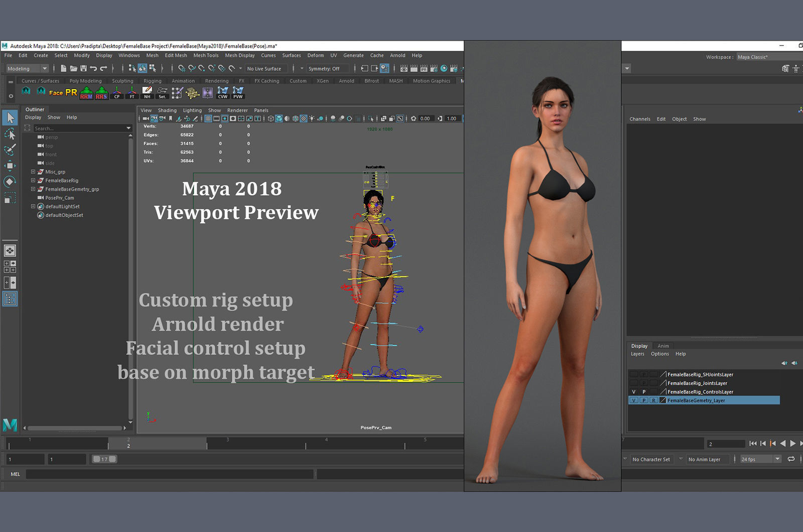The height and width of the screenshot is (532, 803).
Task: Activate the Move tool
Action: tap(10, 166)
